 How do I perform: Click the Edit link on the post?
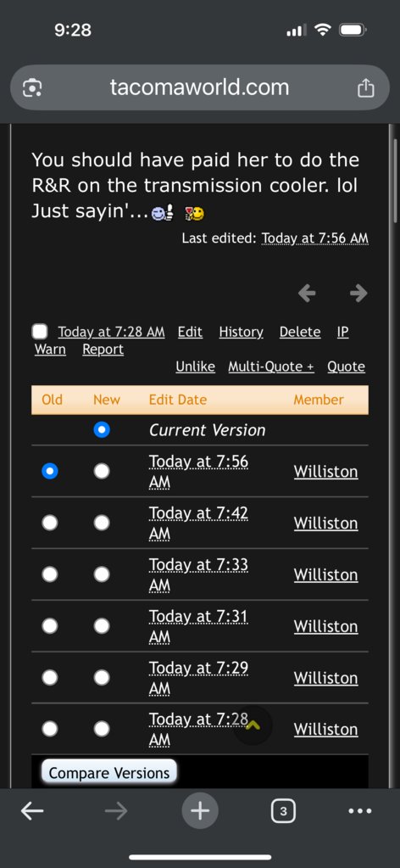pos(190,332)
